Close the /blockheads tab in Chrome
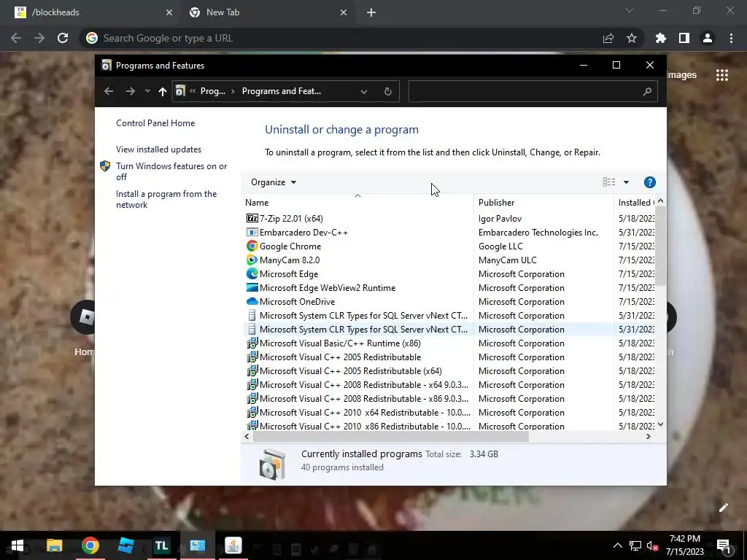Screen dimensions: 747x560 [x=169, y=13]
